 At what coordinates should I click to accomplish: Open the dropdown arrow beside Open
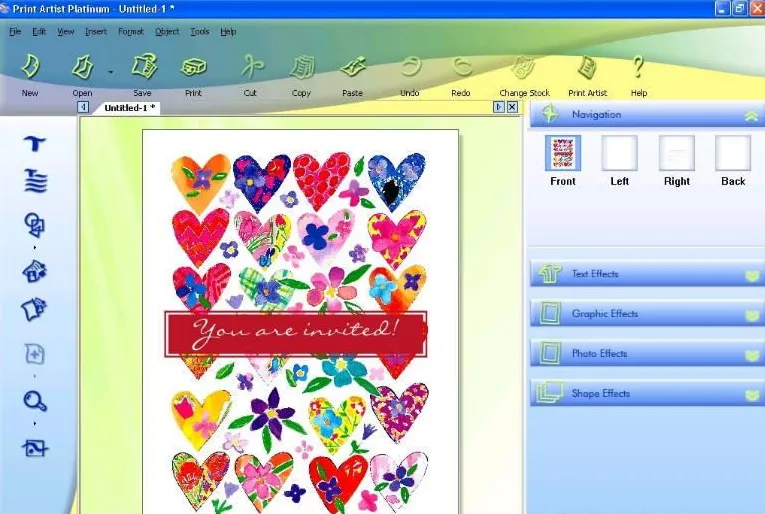point(111,72)
